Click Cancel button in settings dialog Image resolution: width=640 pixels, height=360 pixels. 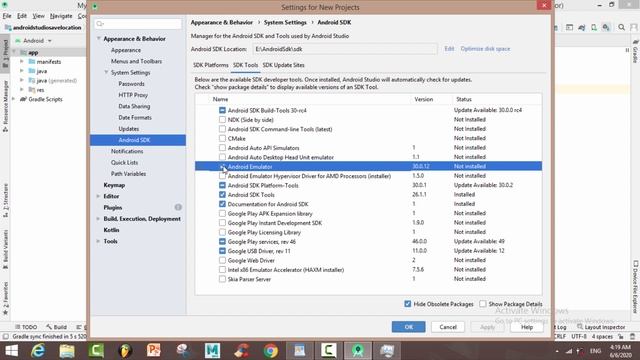(x=448, y=327)
